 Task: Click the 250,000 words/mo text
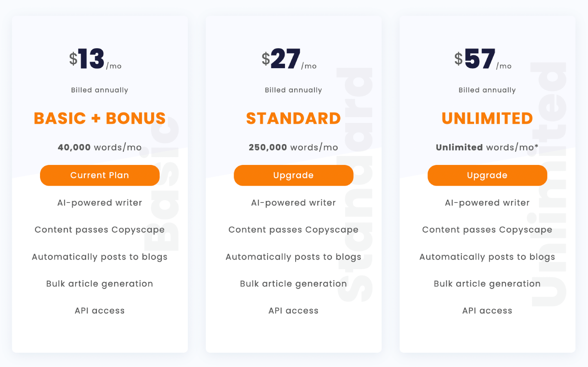[293, 147]
